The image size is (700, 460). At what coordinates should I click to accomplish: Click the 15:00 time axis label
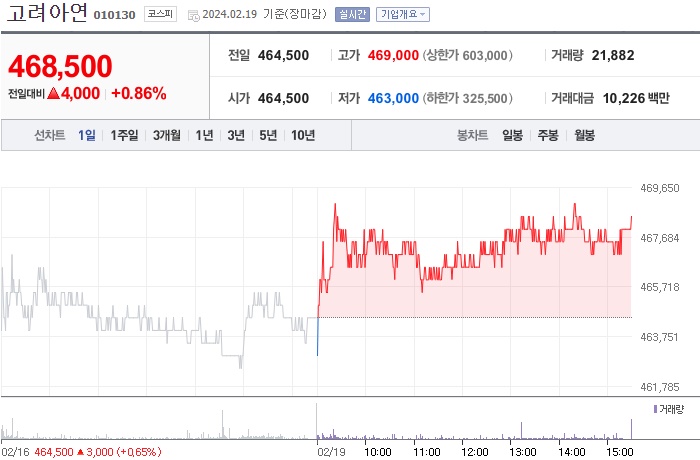tap(620, 452)
